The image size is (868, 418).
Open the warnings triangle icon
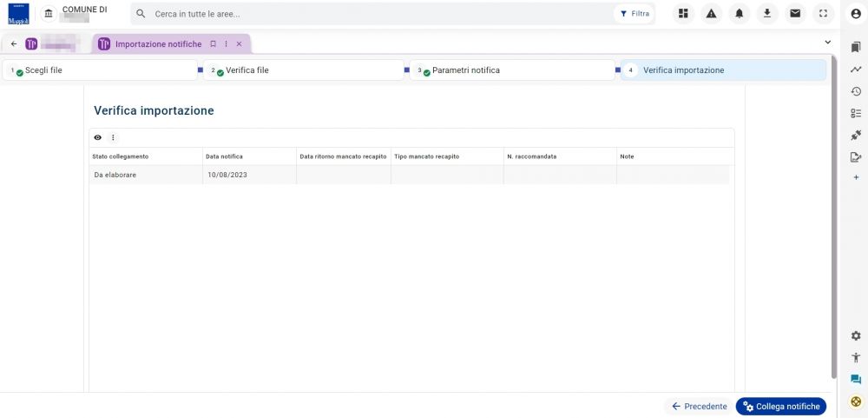(712, 14)
